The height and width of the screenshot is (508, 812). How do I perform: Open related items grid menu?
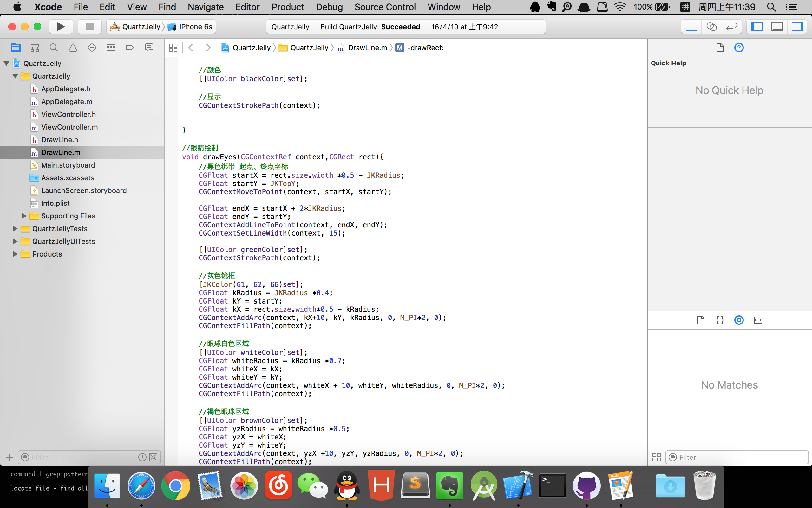(x=173, y=48)
